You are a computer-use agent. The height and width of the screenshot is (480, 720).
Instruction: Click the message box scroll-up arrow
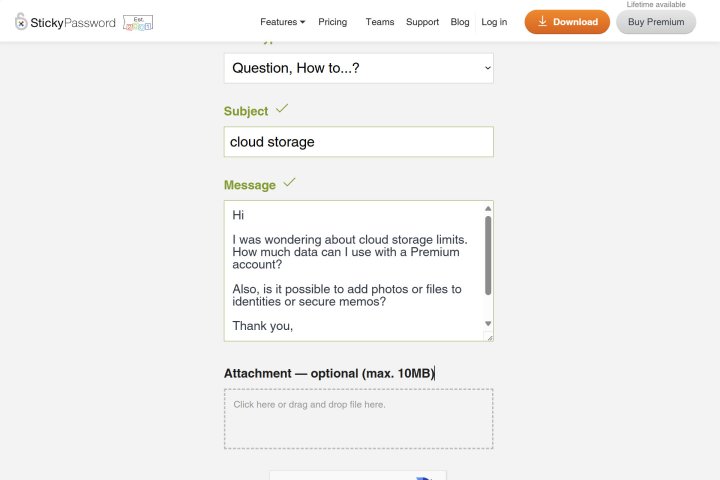(488, 209)
